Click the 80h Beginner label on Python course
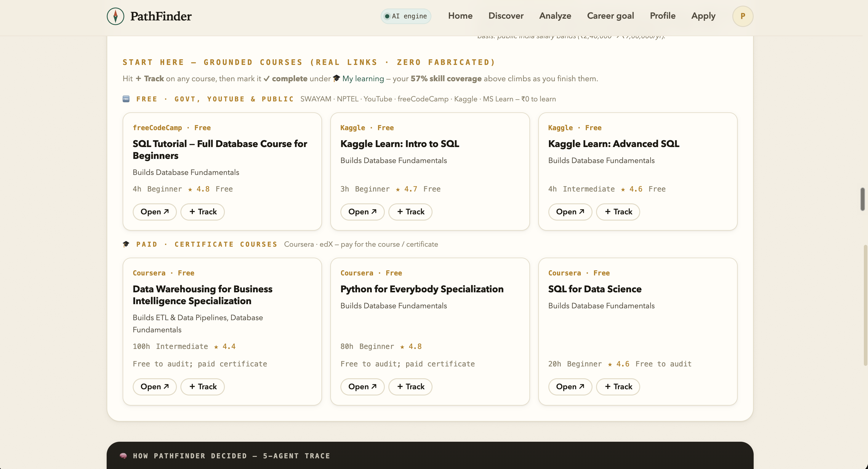868x469 pixels. pos(367,347)
